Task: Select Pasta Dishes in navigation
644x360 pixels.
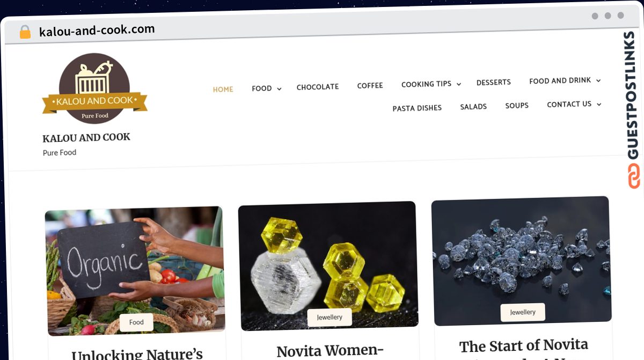Action: click(x=417, y=108)
